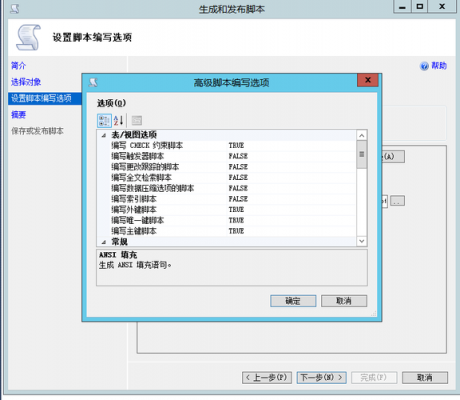Go back with 上一步(P) button

267,378
